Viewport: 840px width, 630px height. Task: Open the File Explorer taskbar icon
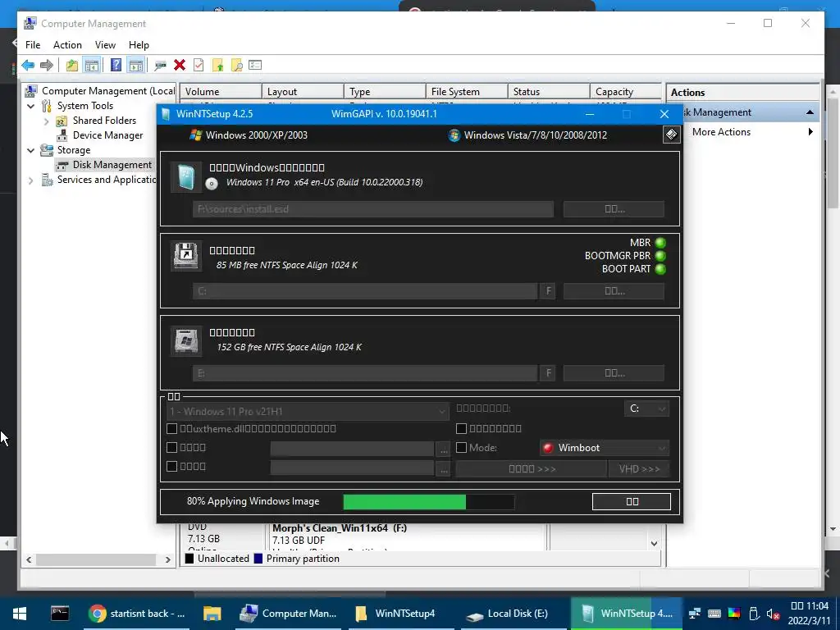point(212,614)
